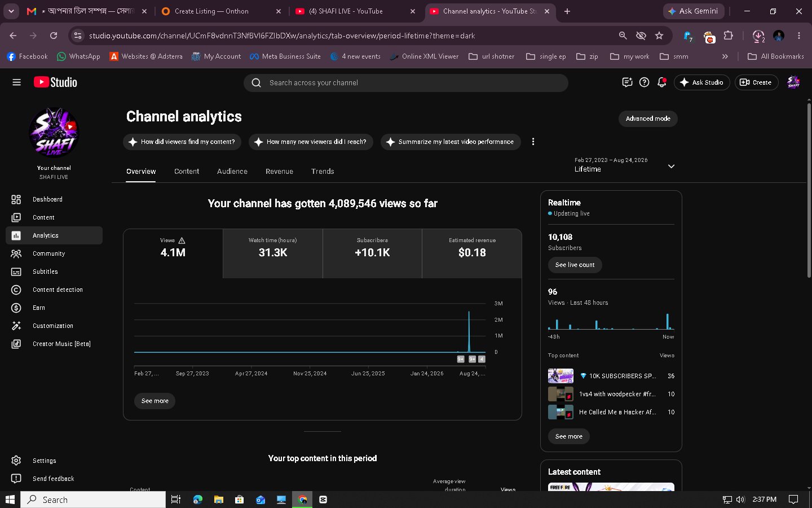Image resolution: width=812 pixels, height=508 pixels.
Task: Open the 10K SUBSCRIBERS SP... video thumbnail
Action: pyautogui.click(x=561, y=376)
